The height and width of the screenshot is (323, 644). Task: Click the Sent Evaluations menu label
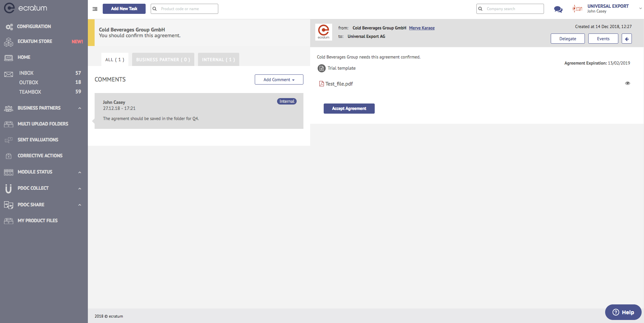38,140
